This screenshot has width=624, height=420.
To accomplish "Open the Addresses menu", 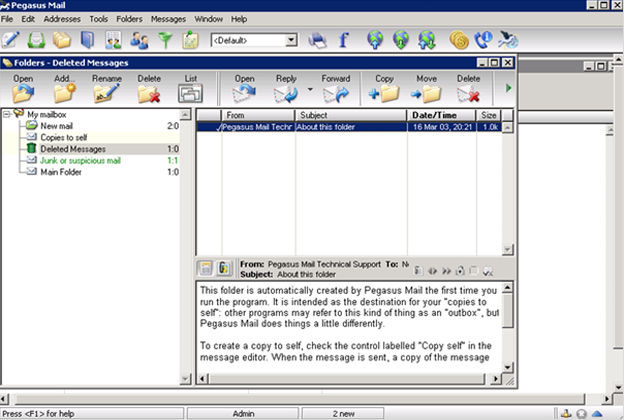I will click(x=62, y=19).
